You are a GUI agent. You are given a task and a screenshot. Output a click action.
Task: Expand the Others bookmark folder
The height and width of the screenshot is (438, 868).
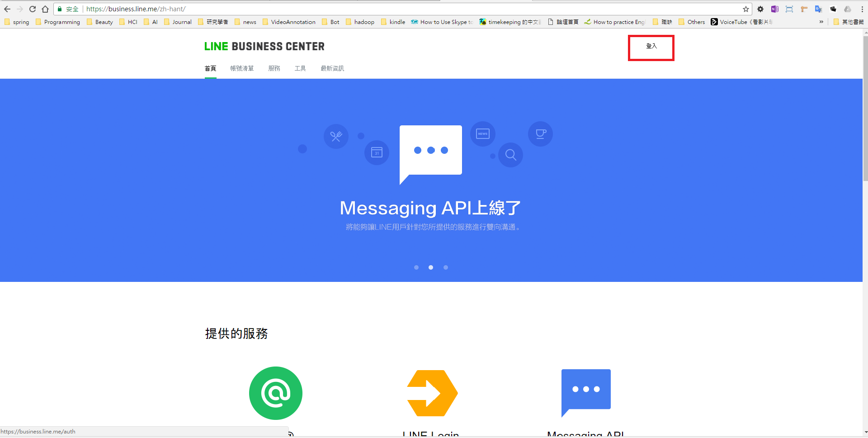[x=692, y=22]
